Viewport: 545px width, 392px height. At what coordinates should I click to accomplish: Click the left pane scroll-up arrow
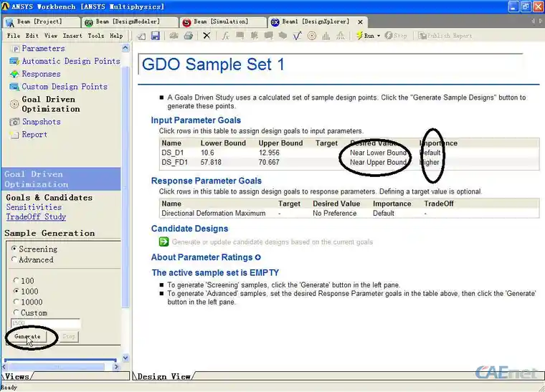(x=125, y=48)
